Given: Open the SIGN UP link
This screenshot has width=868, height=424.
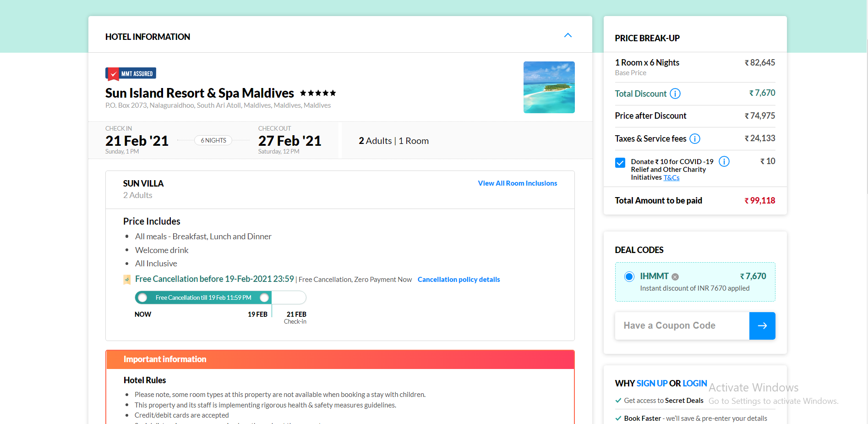Looking at the screenshot, I should [652, 383].
